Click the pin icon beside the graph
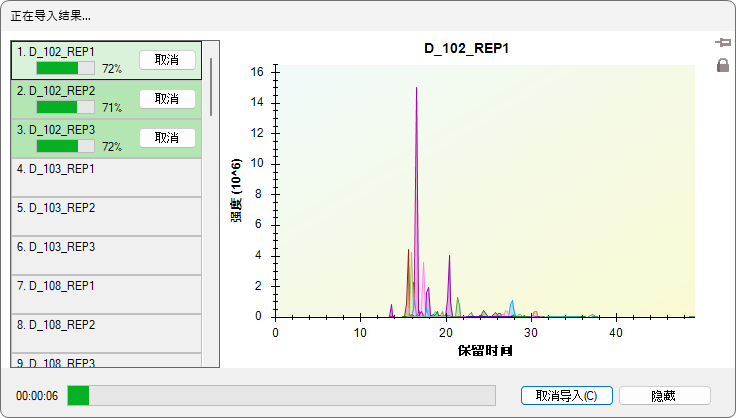This screenshot has height=418, width=736. tap(722, 43)
